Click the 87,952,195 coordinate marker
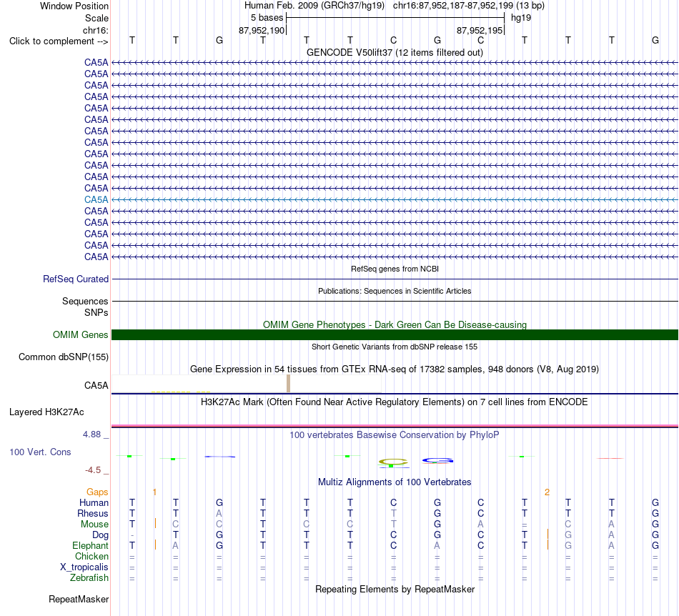Viewport: 679px width, 616px height. 480,30
